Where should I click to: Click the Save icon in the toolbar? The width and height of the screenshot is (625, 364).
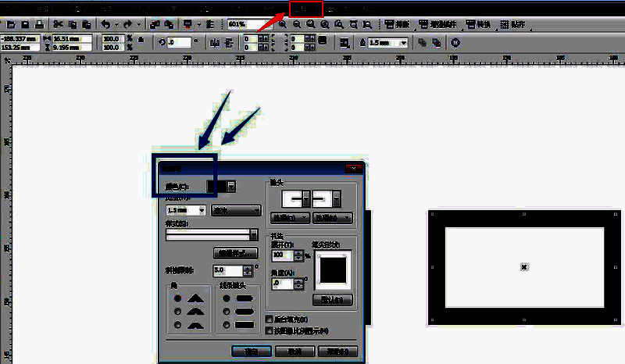[x=27, y=24]
